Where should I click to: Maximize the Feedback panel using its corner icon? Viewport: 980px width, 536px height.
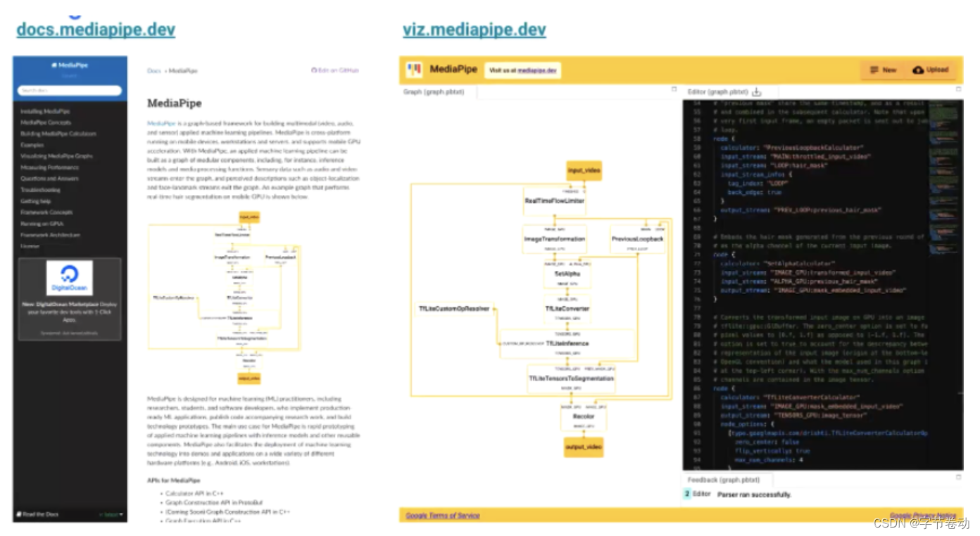pos(958,477)
